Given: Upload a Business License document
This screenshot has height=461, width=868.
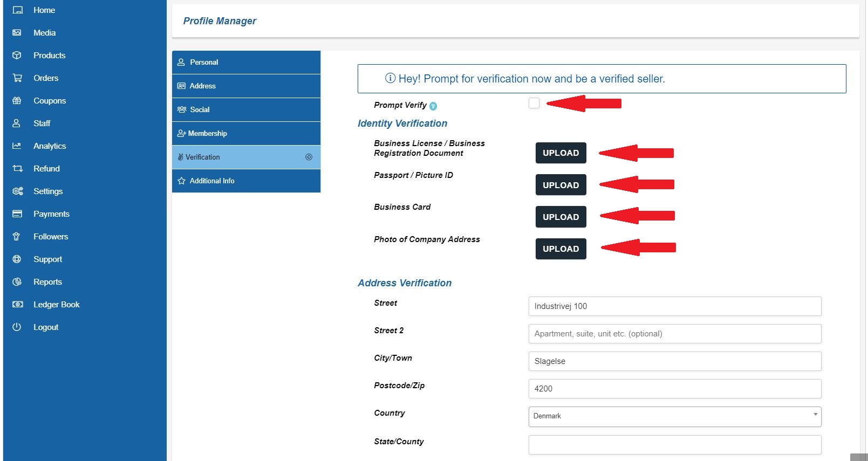Looking at the screenshot, I should coord(561,153).
